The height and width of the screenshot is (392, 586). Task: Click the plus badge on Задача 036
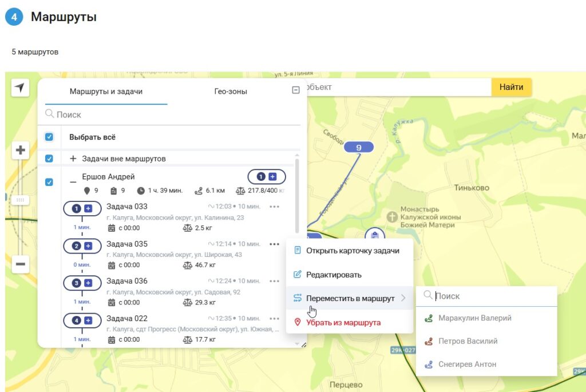[x=88, y=283]
